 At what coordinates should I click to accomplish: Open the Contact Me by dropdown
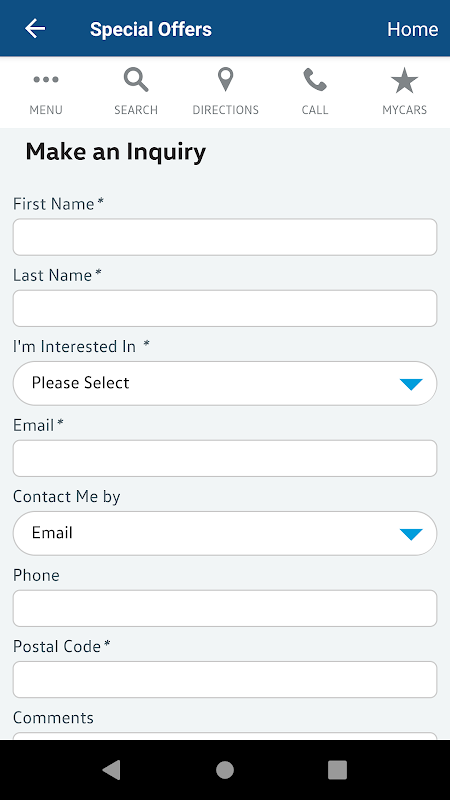coord(225,533)
